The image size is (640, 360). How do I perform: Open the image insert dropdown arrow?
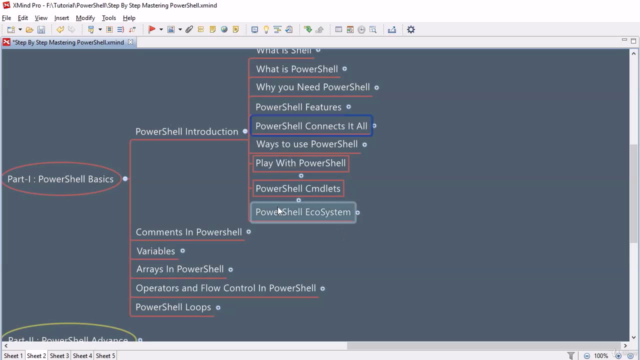pos(180,30)
